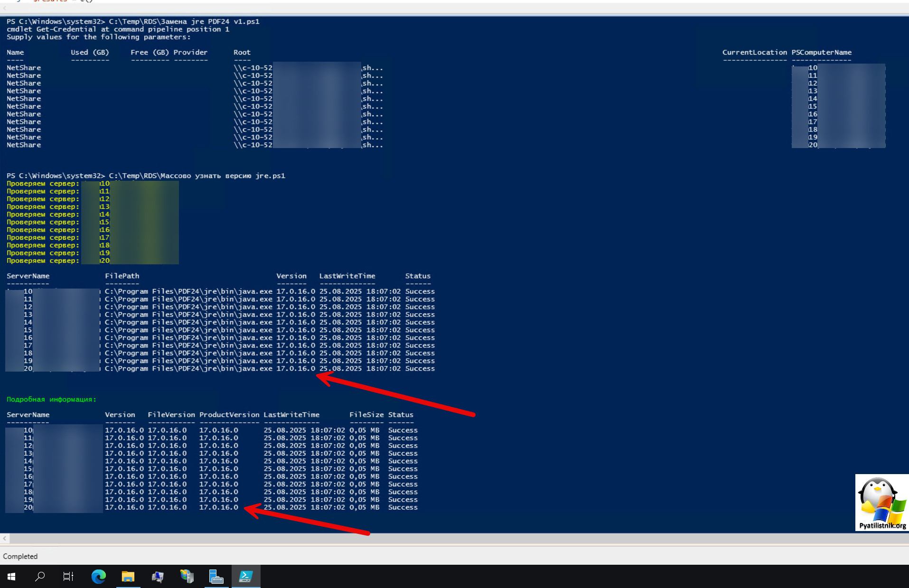Click the Provider column header
The width and height of the screenshot is (909, 588).
pyautogui.click(x=190, y=52)
